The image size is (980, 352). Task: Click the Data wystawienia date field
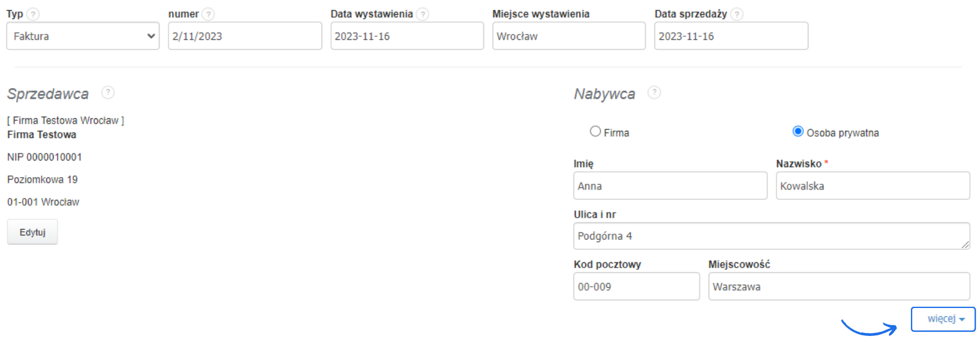(407, 36)
